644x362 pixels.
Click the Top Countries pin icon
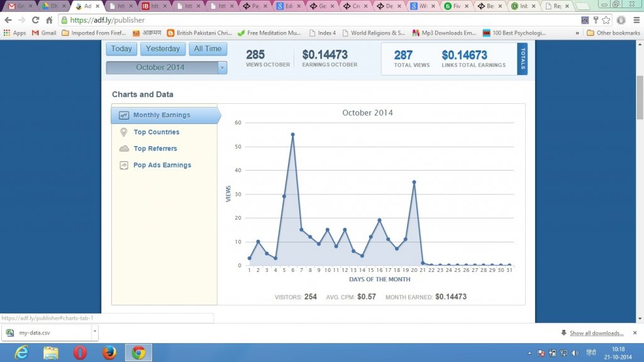(x=123, y=132)
